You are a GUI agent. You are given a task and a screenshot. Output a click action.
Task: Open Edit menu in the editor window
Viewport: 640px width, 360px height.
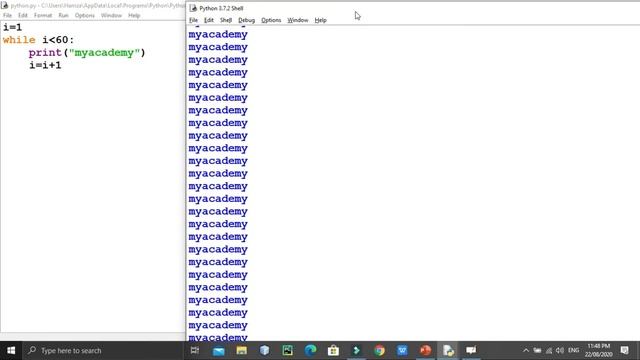(x=22, y=15)
